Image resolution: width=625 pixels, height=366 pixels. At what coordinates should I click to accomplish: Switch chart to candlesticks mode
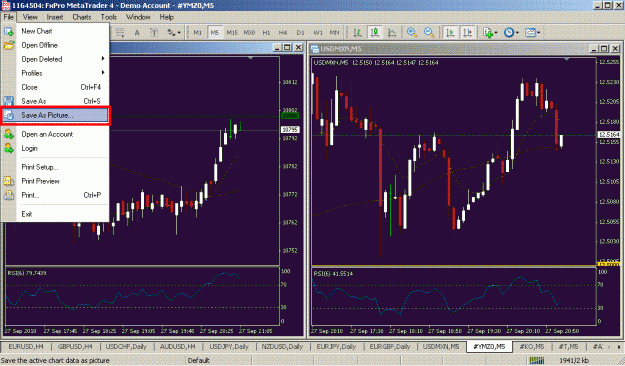375,33
